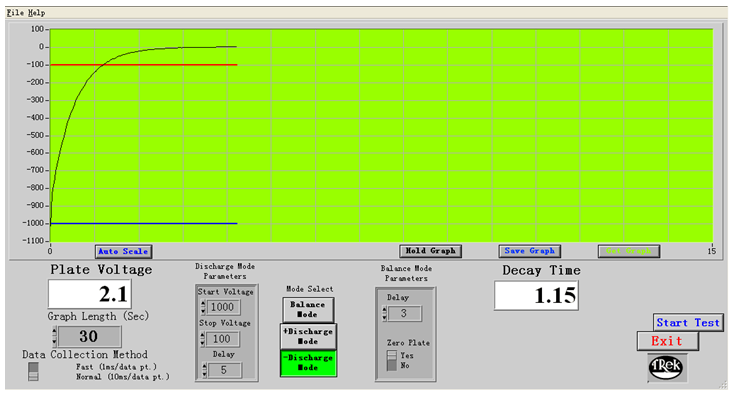Image resolution: width=740 pixels, height=396 pixels.
Task: Click the Hold Graph button
Action: [x=430, y=251]
